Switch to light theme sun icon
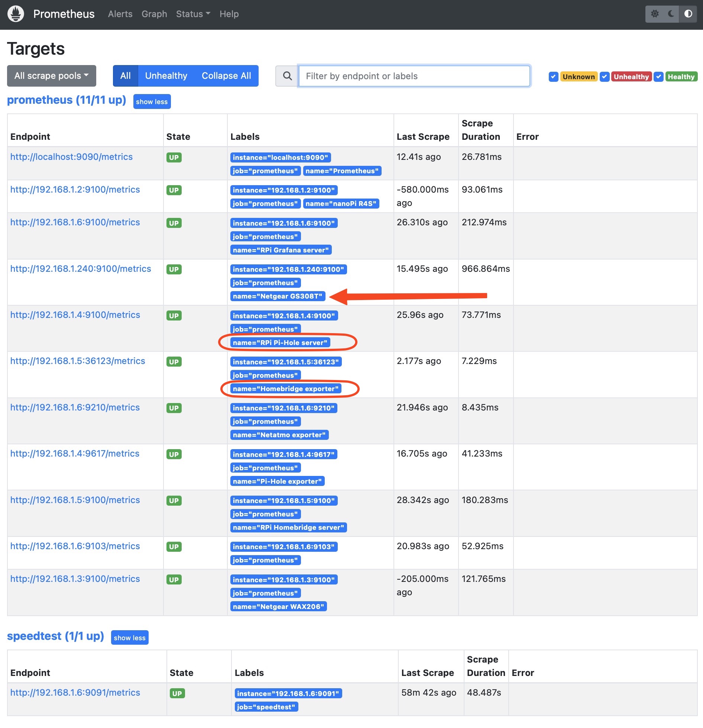This screenshot has width=703, height=728. (655, 14)
